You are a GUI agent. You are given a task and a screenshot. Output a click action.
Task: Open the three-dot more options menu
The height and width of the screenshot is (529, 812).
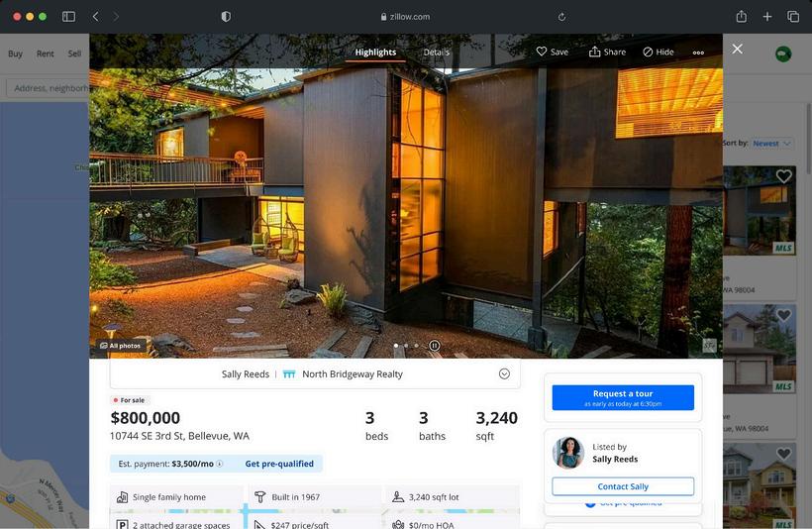(x=698, y=53)
